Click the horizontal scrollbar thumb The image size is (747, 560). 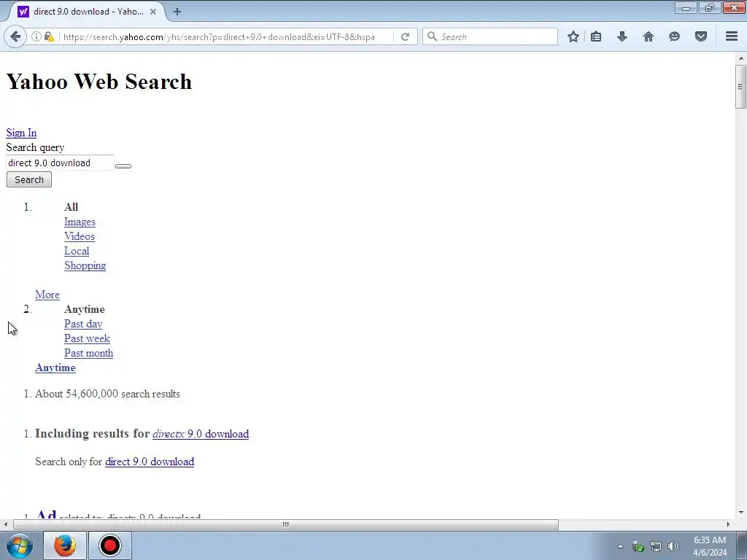coord(286,524)
